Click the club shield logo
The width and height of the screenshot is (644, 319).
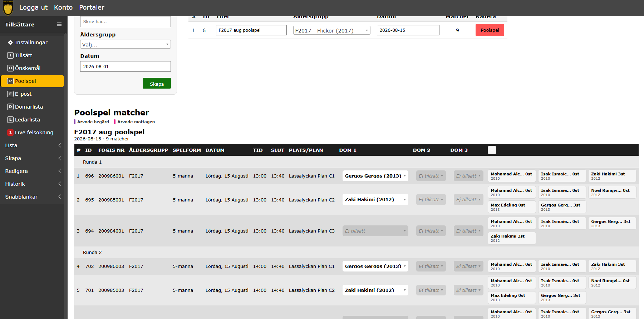coord(8,8)
